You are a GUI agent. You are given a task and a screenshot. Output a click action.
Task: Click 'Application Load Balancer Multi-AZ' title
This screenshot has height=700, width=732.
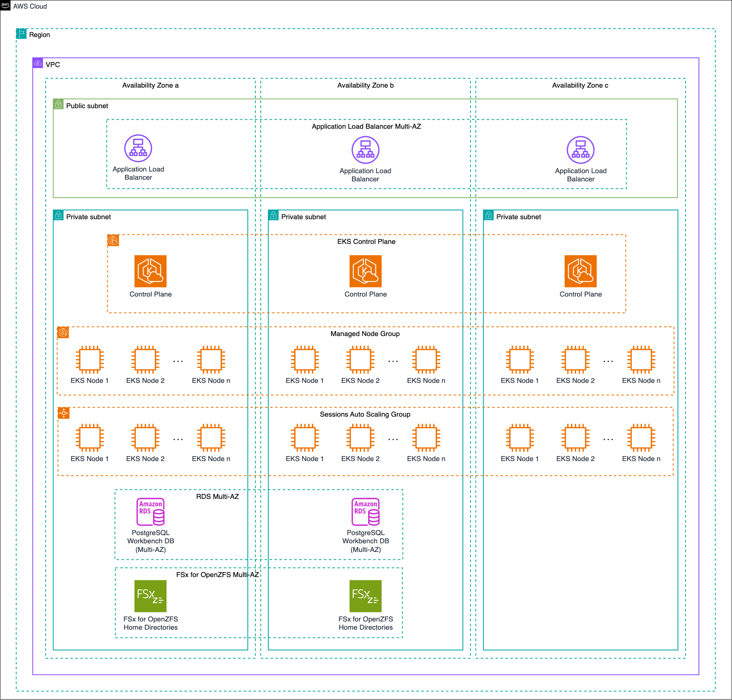pyautogui.click(x=366, y=126)
